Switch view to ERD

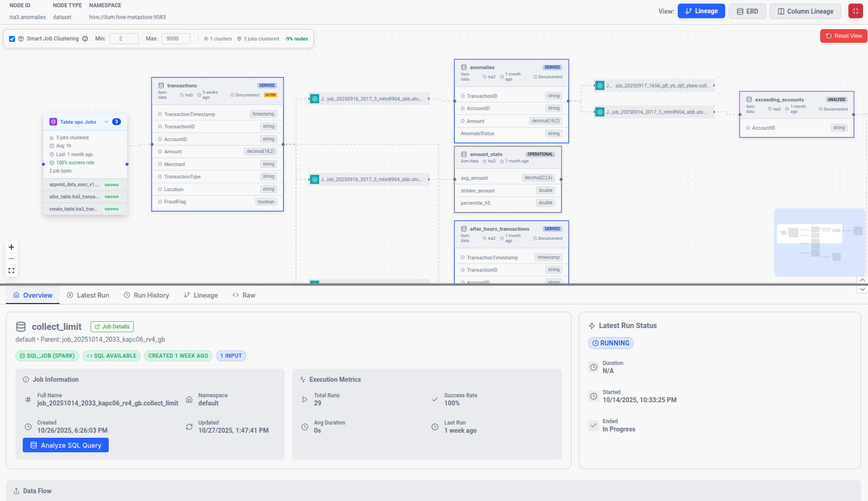pos(747,11)
